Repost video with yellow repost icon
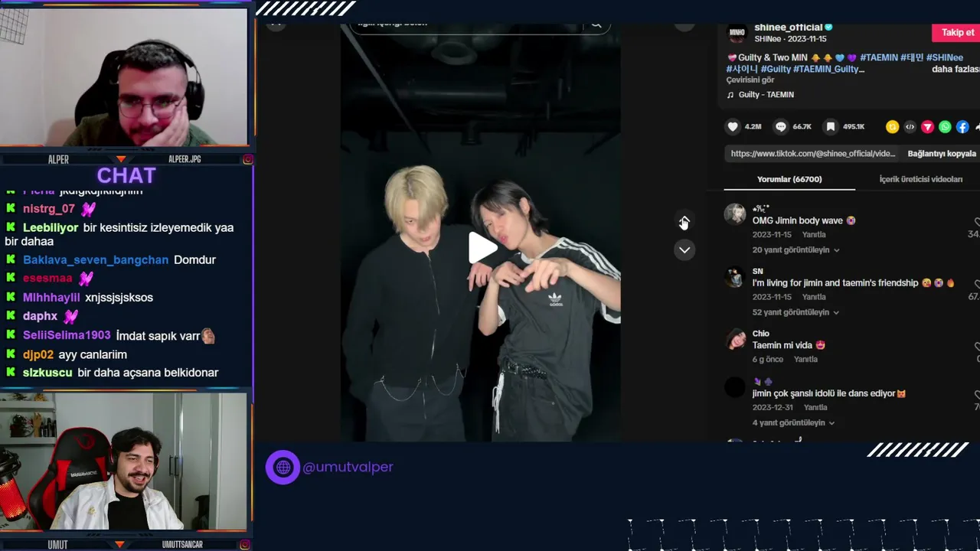 892,127
